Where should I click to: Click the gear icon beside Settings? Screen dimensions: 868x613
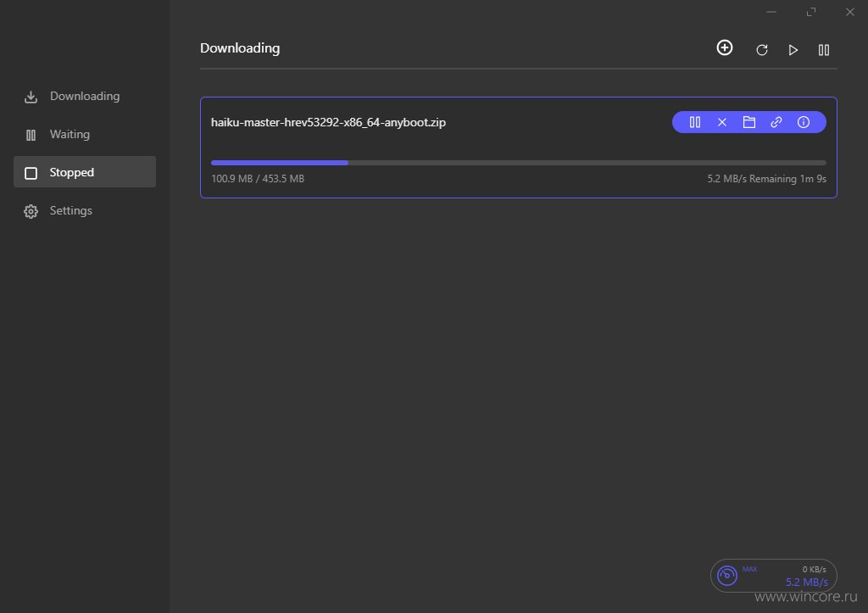pyautogui.click(x=31, y=211)
